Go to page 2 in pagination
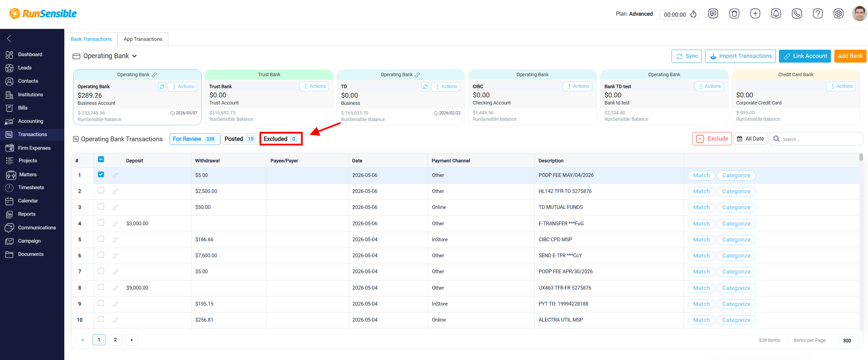868x360 pixels. click(115, 340)
